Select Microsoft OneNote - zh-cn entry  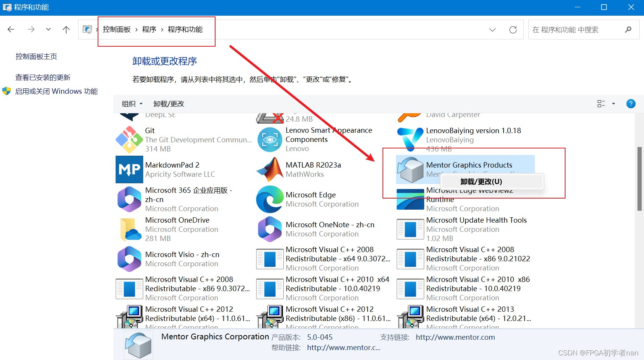(330, 225)
